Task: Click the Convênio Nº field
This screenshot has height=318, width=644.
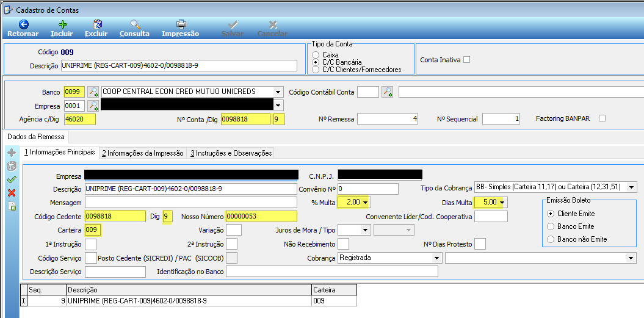Action: (x=367, y=189)
